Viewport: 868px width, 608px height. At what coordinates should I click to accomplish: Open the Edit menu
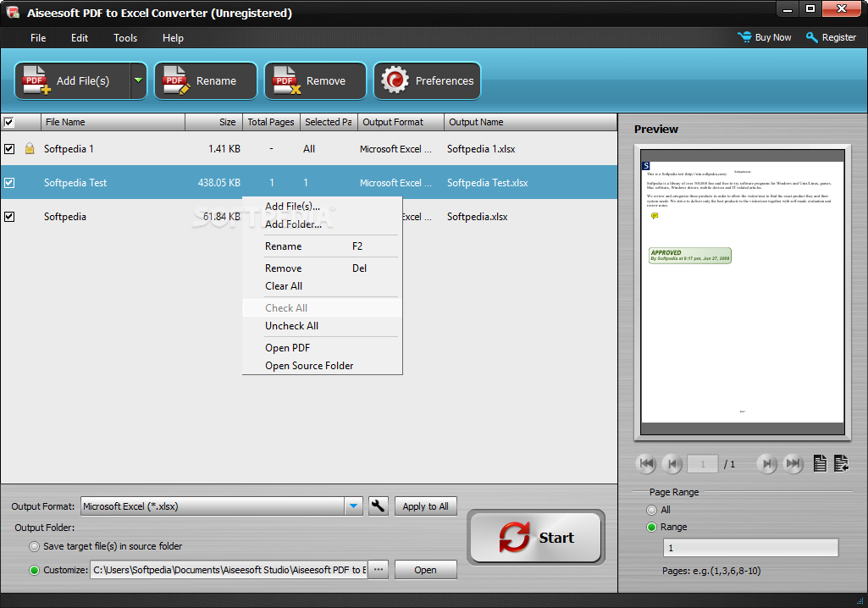[79, 37]
